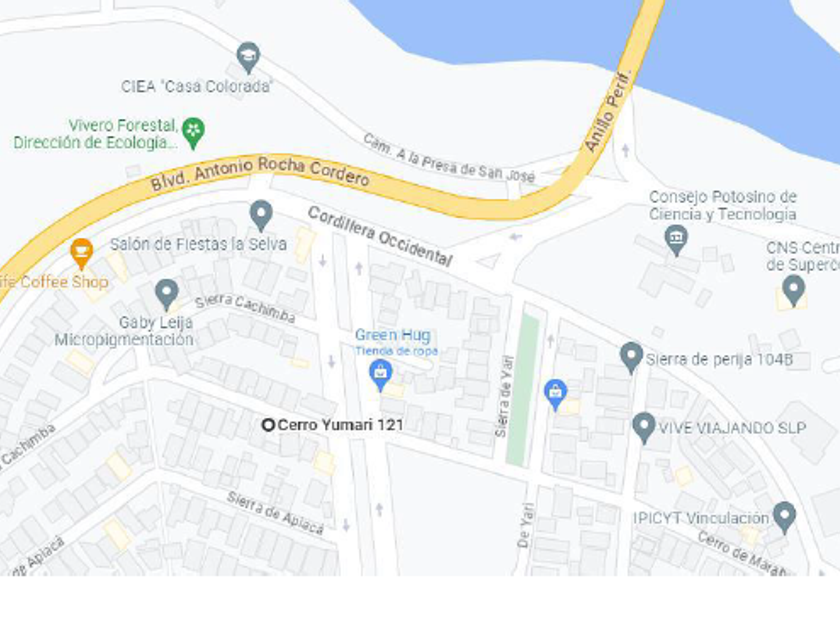Open the VIVE VIAJANDO SLP location pin
The image size is (840, 630).
(644, 428)
